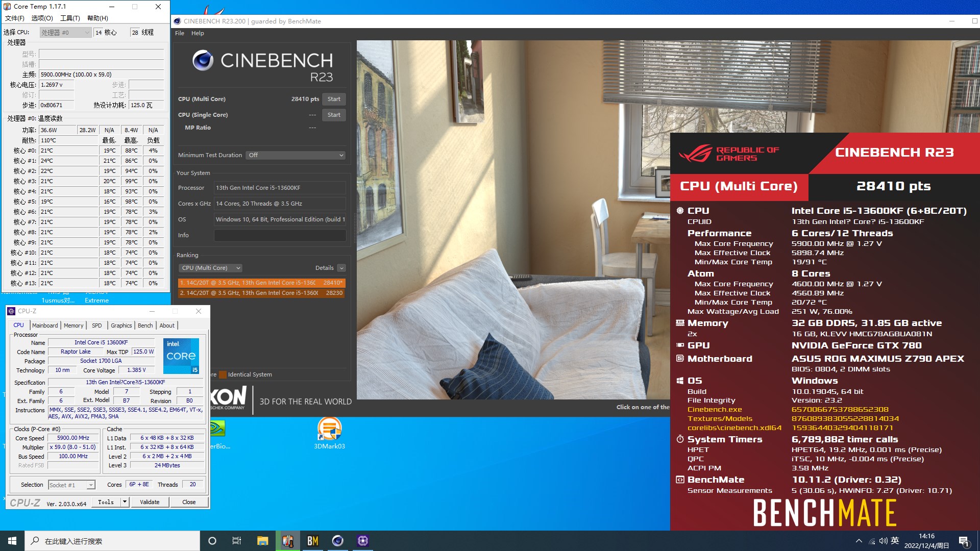Open the CPU (Multi Core) ranking dropdown
980x551 pixels.
click(x=210, y=268)
